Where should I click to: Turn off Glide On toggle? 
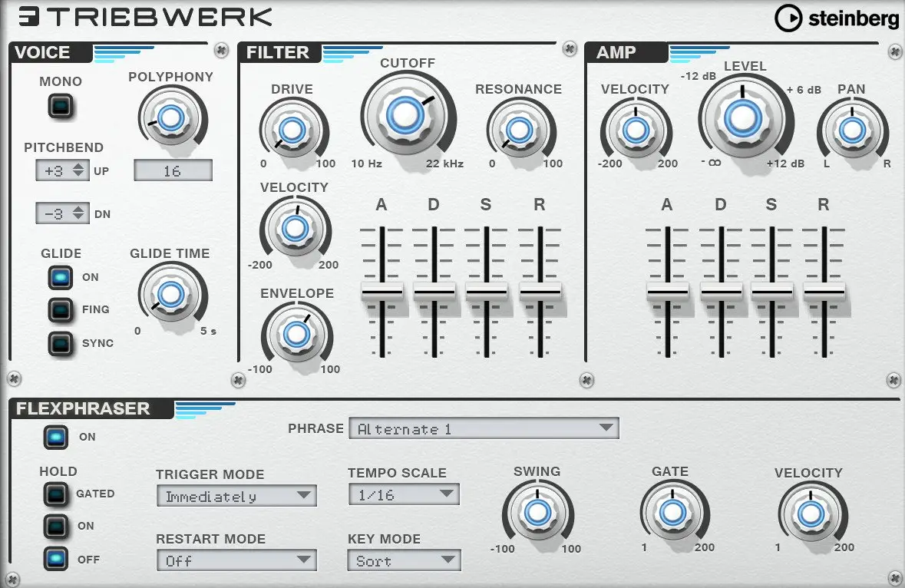coord(60,278)
